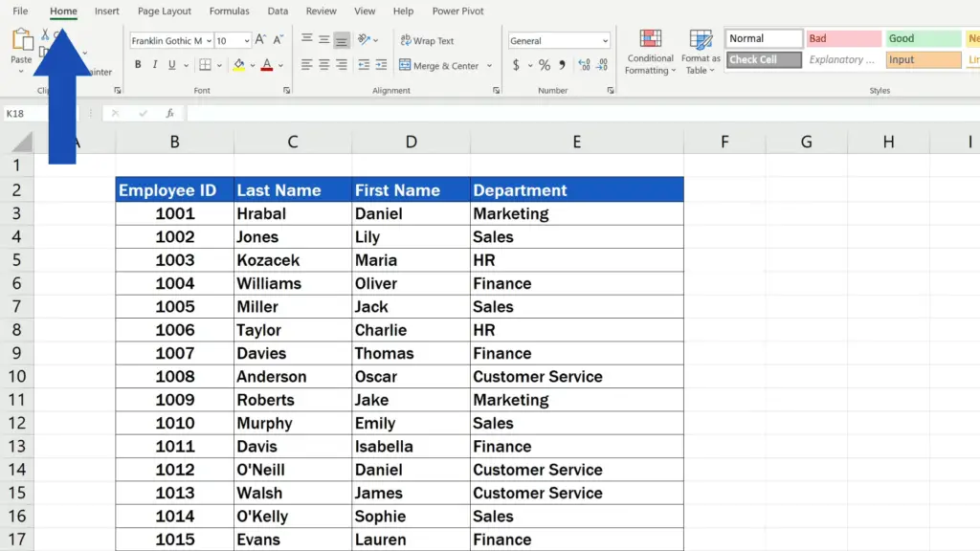Toggle bold formatting

pyautogui.click(x=139, y=63)
